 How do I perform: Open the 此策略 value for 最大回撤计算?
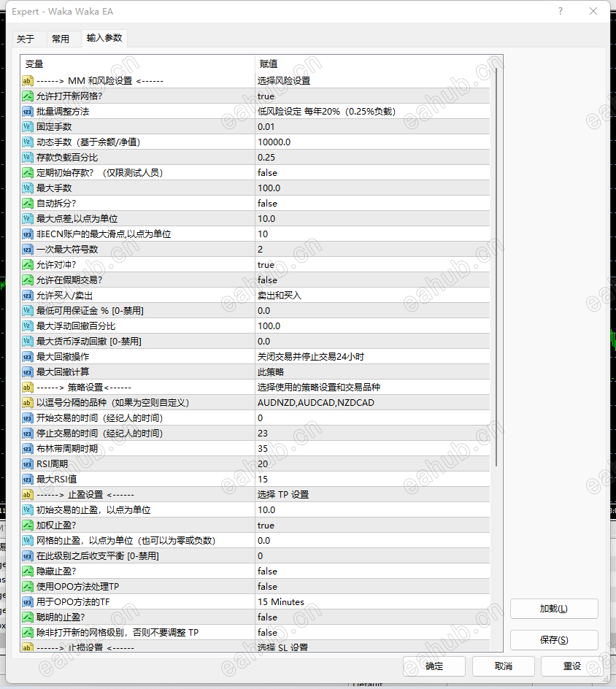372,372
